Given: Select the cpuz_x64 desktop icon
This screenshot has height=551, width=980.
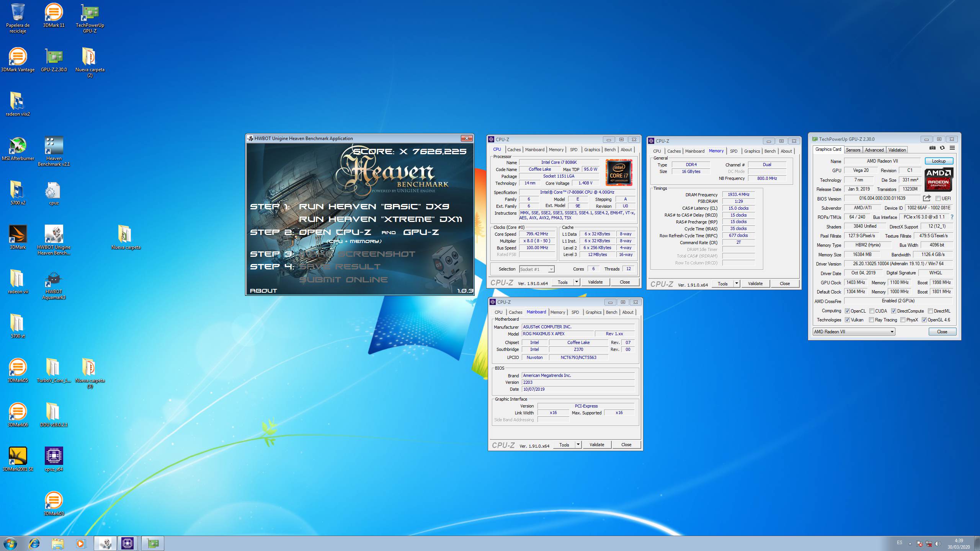Looking at the screenshot, I should [54, 459].
